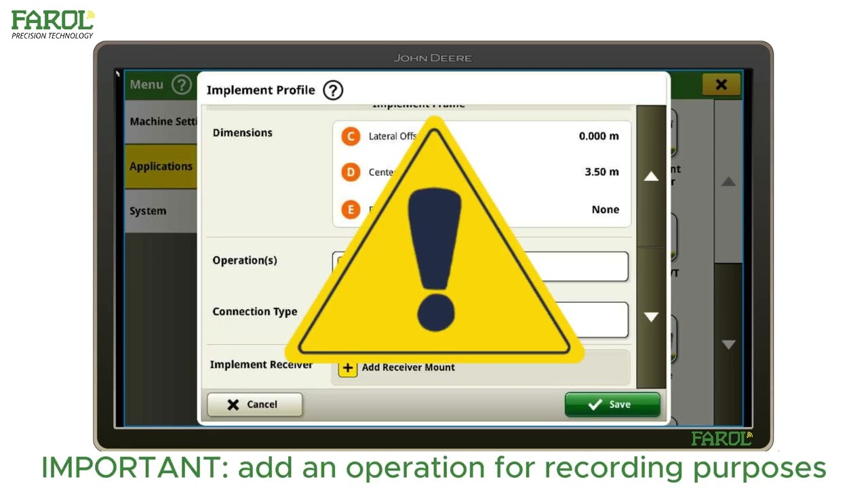Viewport: 868px width, 488px height.
Task: Select the orange D dimension marker
Action: [351, 172]
